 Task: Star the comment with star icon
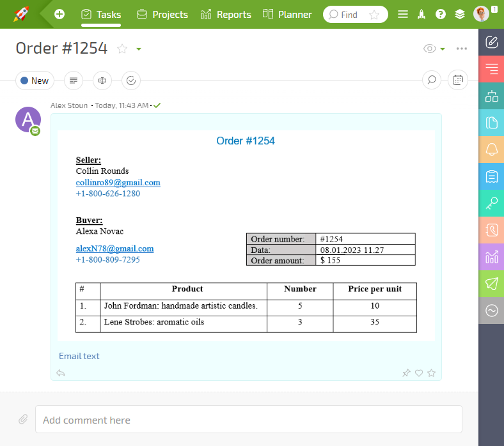point(431,373)
